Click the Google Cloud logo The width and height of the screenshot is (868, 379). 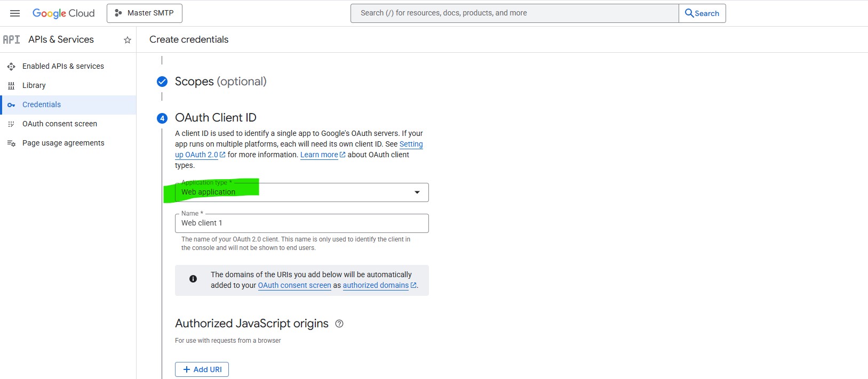coord(63,13)
